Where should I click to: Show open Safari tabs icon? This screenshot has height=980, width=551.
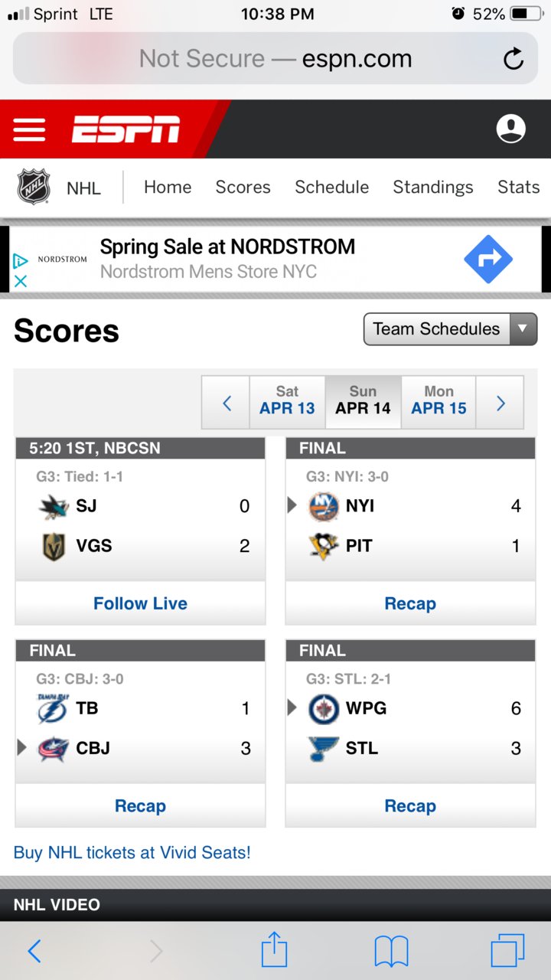click(x=507, y=951)
